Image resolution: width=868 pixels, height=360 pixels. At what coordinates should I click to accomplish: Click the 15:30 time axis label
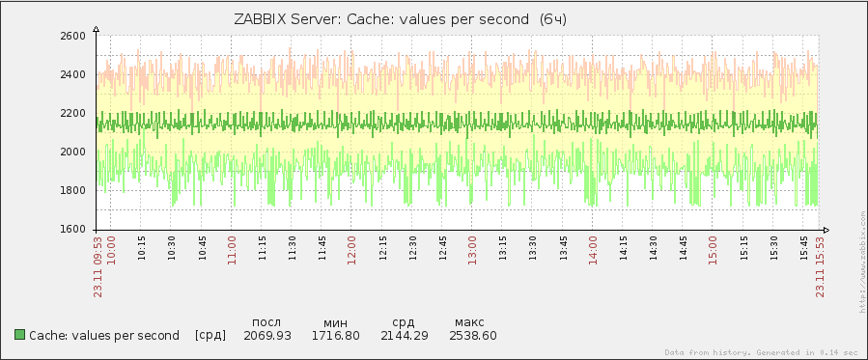pyautogui.click(x=773, y=248)
